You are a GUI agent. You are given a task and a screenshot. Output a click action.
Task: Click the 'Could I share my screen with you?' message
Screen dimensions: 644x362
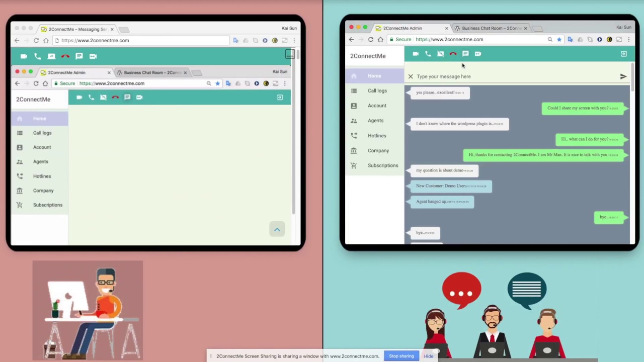(x=584, y=108)
